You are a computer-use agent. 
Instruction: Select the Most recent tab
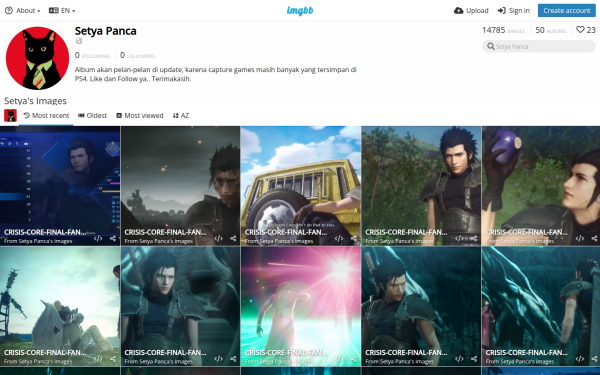click(46, 116)
